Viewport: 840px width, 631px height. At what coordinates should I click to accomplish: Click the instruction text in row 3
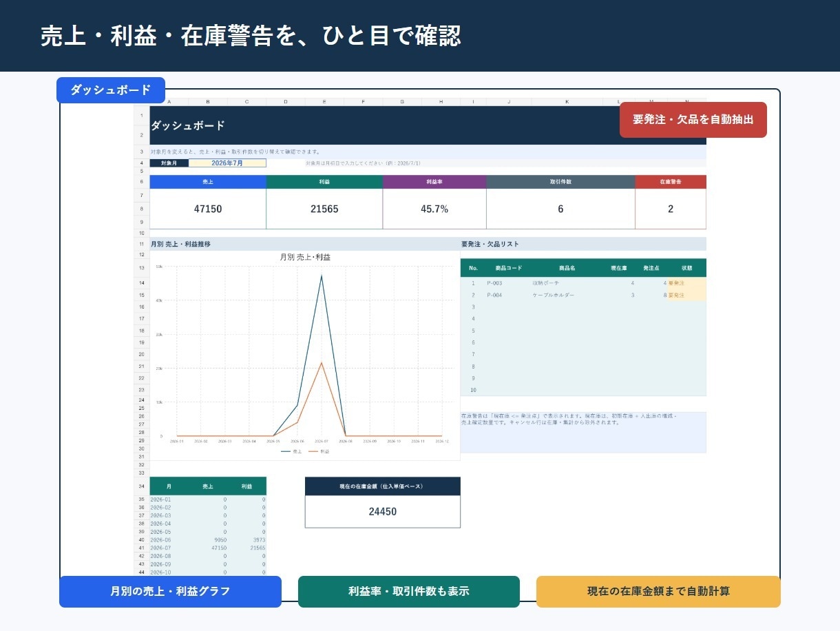point(235,152)
